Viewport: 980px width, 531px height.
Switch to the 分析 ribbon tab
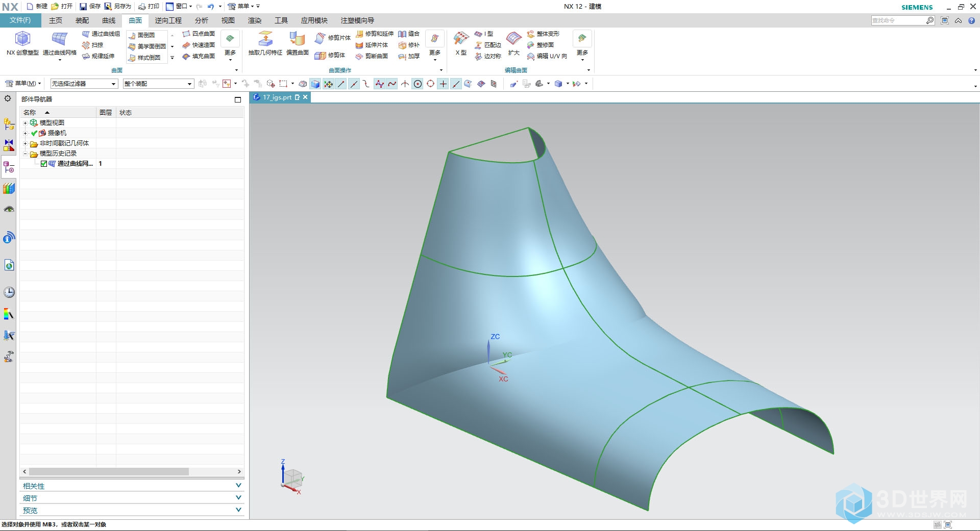[x=202, y=20]
